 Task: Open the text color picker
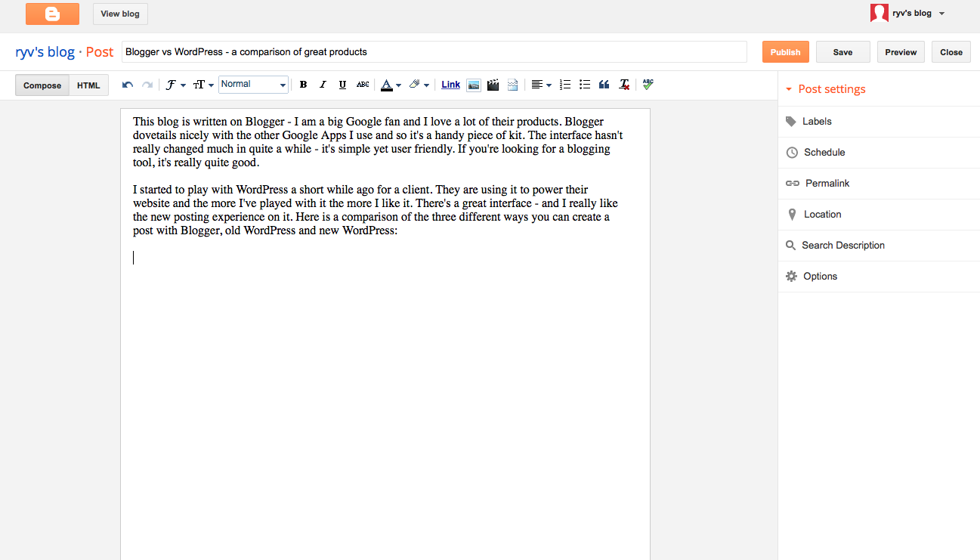(391, 85)
